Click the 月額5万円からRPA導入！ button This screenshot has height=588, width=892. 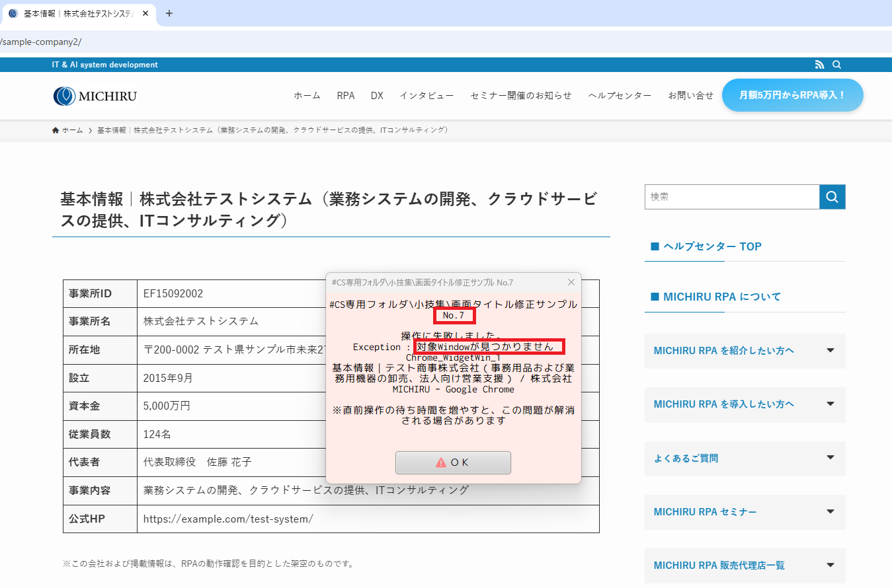click(x=792, y=95)
